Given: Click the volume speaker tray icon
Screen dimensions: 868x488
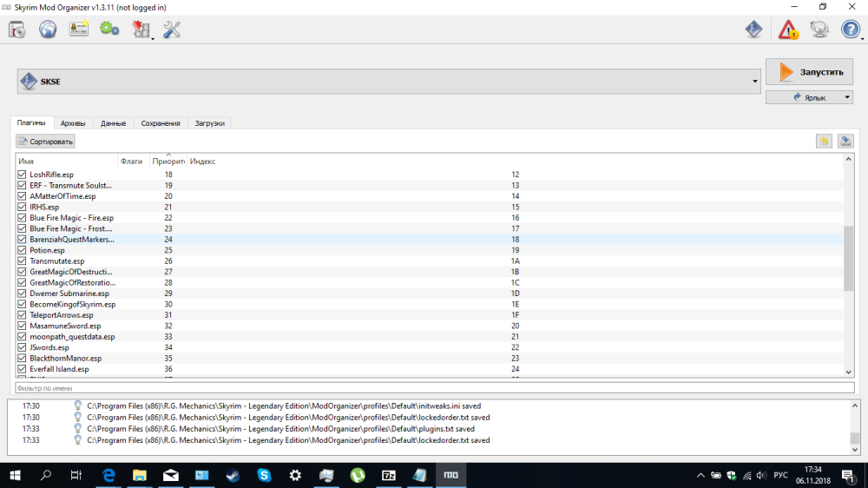Looking at the screenshot, I should pos(762,475).
